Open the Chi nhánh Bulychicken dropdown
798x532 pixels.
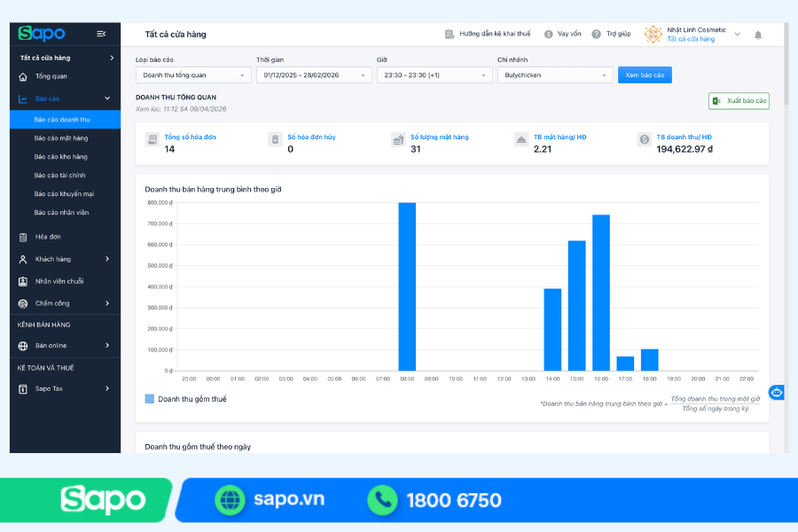pyautogui.click(x=555, y=75)
